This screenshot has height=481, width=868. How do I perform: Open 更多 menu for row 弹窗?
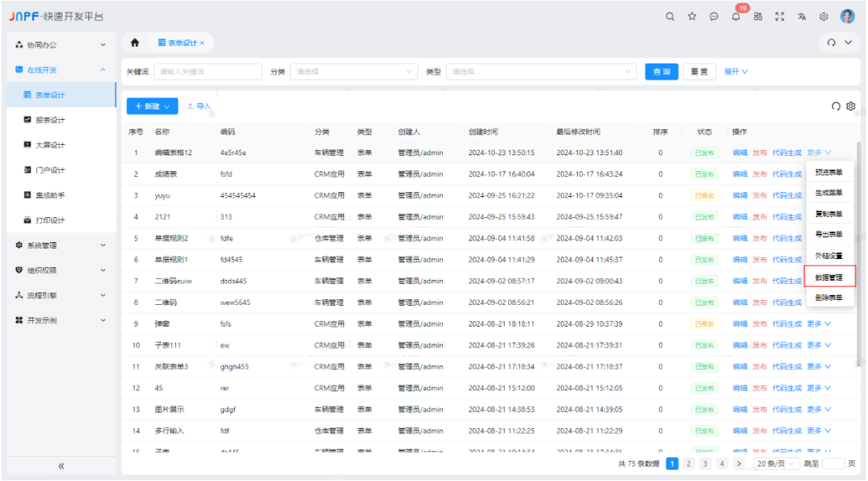[819, 323]
